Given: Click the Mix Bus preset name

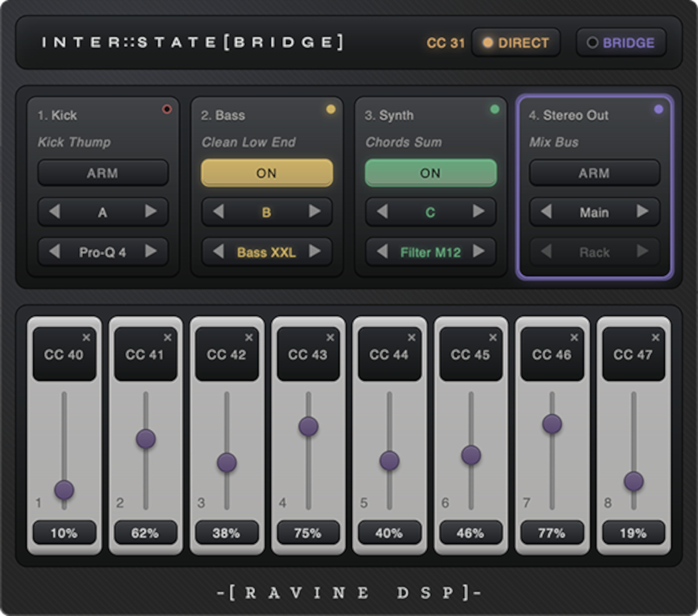Looking at the screenshot, I should [x=554, y=142].
